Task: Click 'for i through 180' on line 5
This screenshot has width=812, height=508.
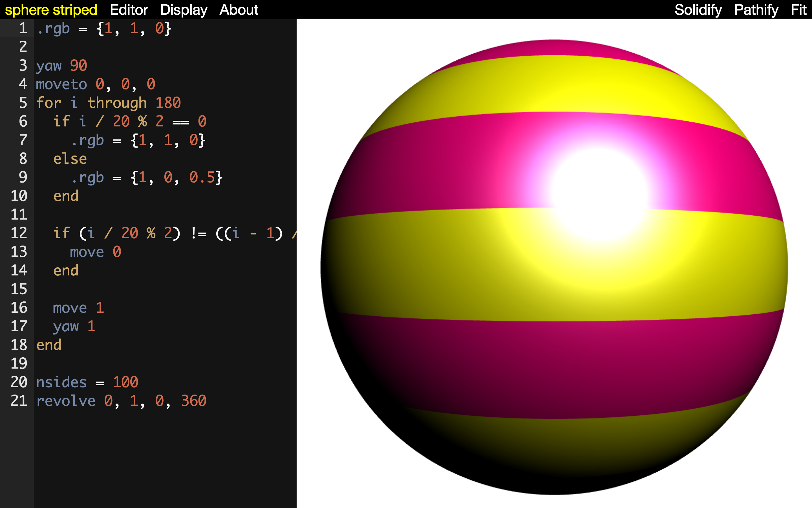Action: [108, 103]
